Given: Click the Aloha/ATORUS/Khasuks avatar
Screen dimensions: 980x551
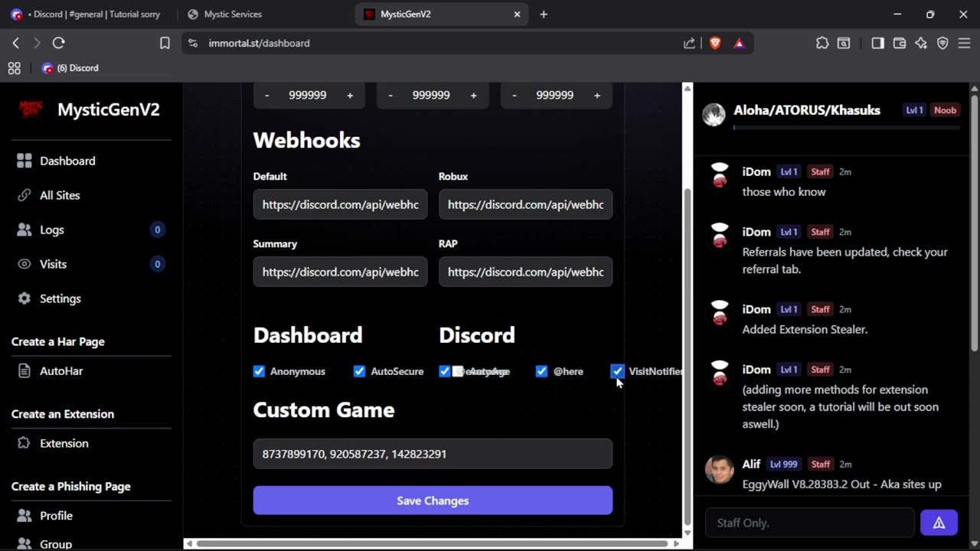Looking at the screenshot, I should (714, 115).
